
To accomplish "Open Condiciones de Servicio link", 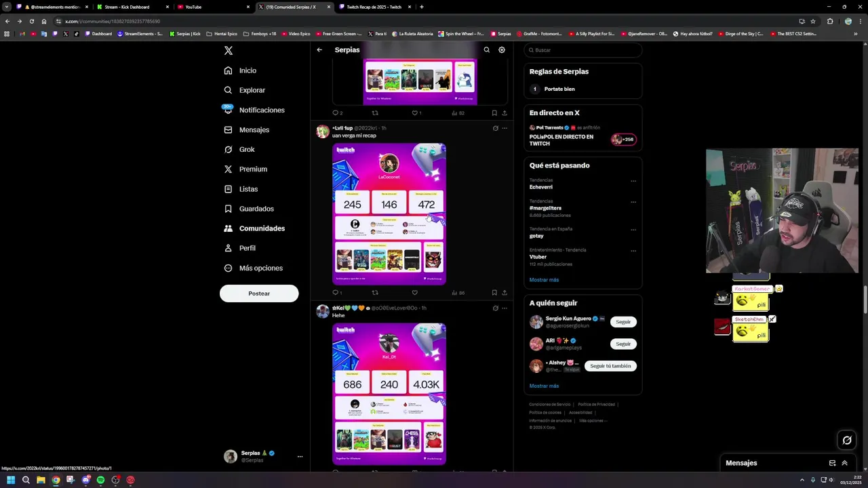I will 550,405.
